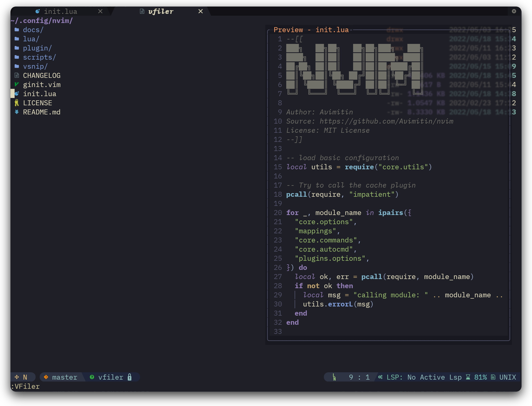The height and width of the screenshot is (406, 532).
Task: Click the git branch icon beside master
Action: click(x=46, y=377)
